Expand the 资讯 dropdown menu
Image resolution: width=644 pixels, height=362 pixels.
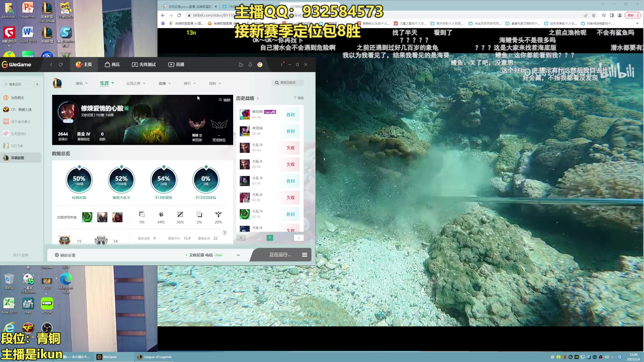tap(82, 83)
